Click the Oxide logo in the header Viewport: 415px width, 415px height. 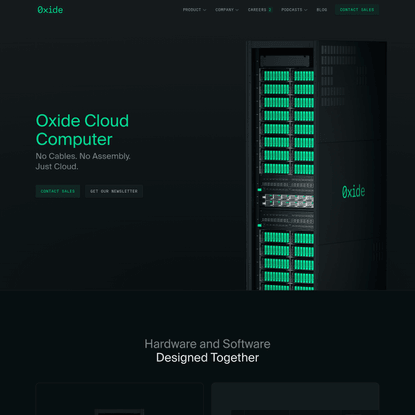[x=50, y=10]
